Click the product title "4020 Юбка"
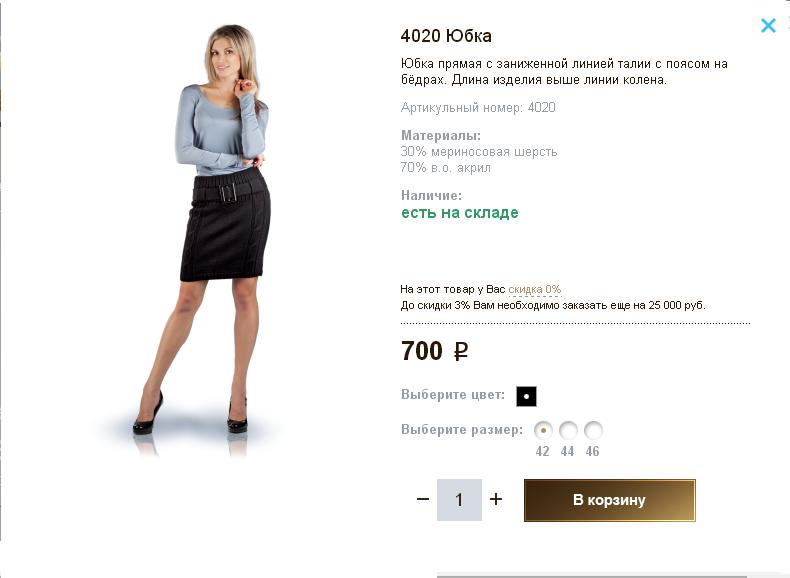 [446, 36]
